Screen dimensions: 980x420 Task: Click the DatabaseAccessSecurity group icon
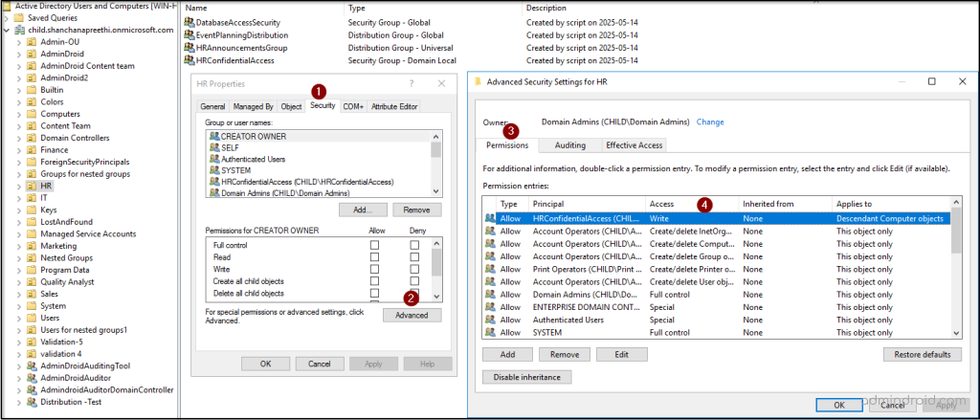(x=189, y=22)
